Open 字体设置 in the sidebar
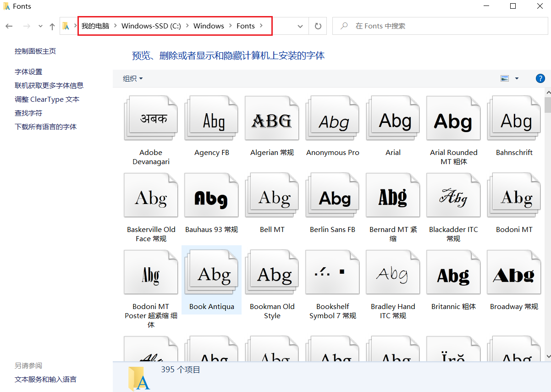The height and width of the screenshot is (392, 551). pos(28,72)
